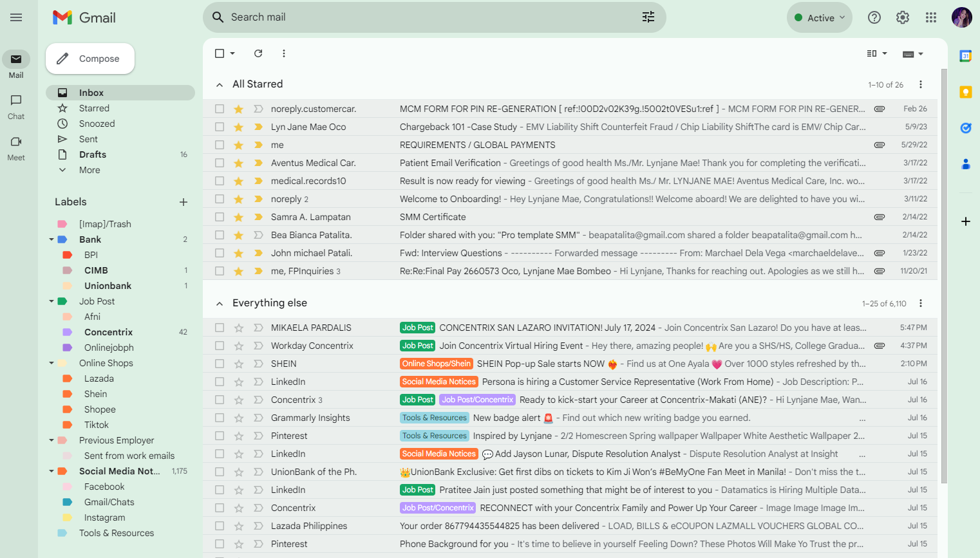Open the More options menu beside refresh
The width and height of the screenshot is (980, 558).
click(284, 53)
